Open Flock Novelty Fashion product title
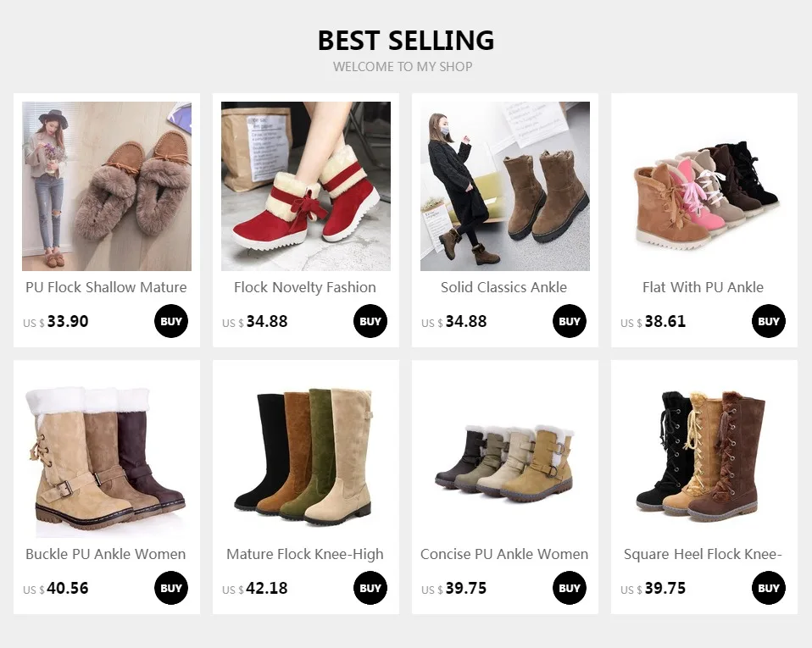This screenshot has width=812, height=648. (x=305, y=287)
